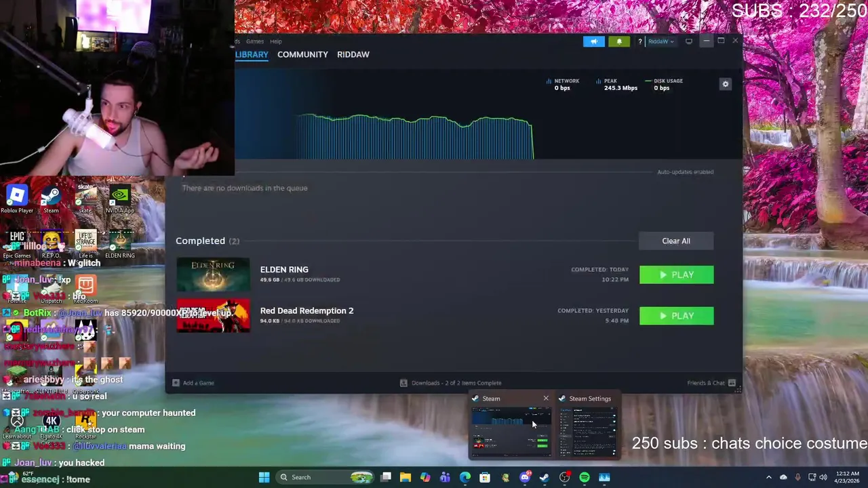Click the download throughput graph
Screen dimensions: 868x488
[414, 138]
